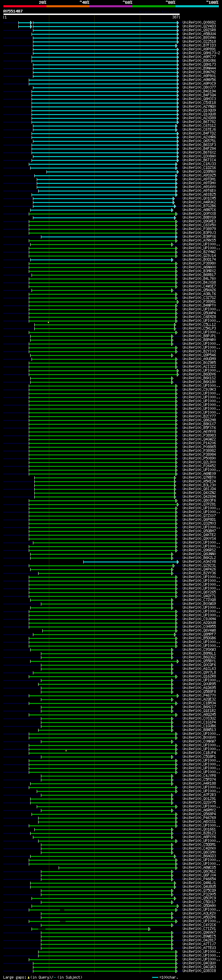
Task: Click the white query sequence bar
Action: click(92, 14)
